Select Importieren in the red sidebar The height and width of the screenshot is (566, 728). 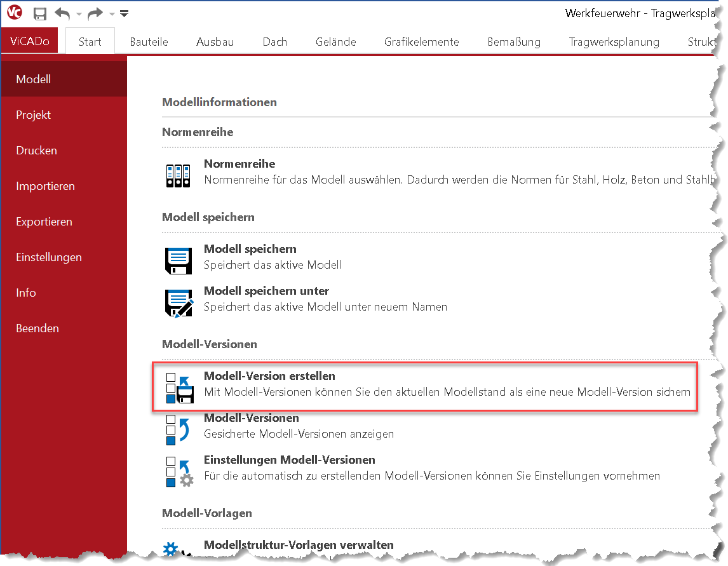[x=64, y=185]
